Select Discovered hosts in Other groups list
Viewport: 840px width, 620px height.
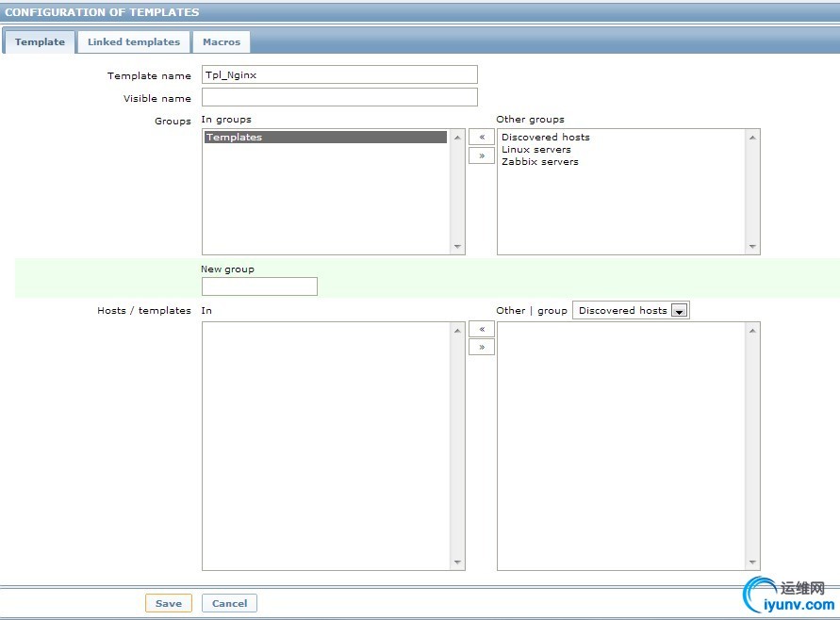(x=545, y=137)
